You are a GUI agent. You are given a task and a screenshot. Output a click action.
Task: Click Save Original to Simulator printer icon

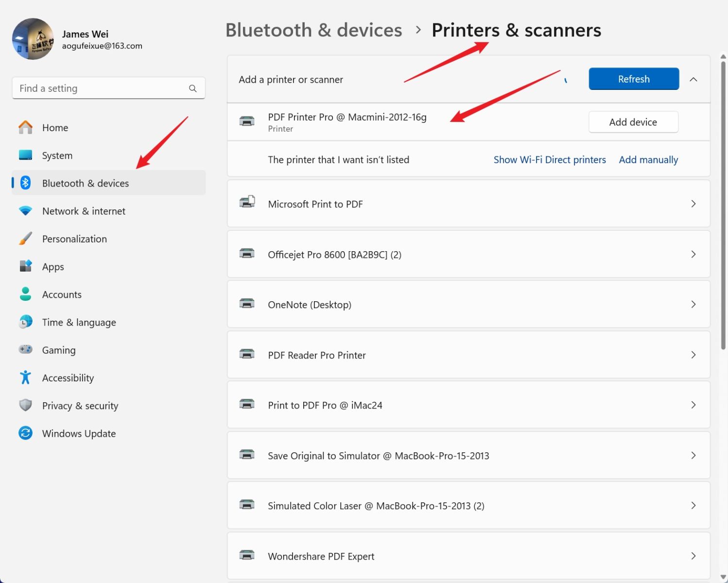coord(247,455)
